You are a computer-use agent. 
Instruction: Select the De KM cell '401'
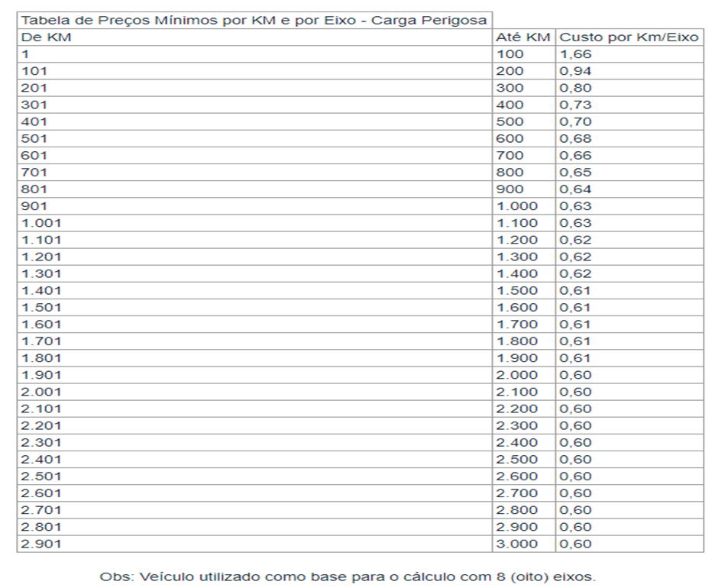pos(254,121)
